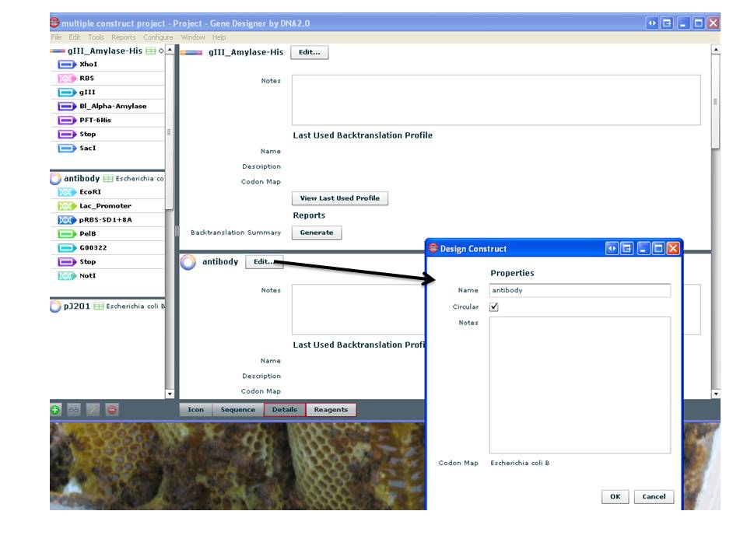Open the Window menu

pos(193,37)
